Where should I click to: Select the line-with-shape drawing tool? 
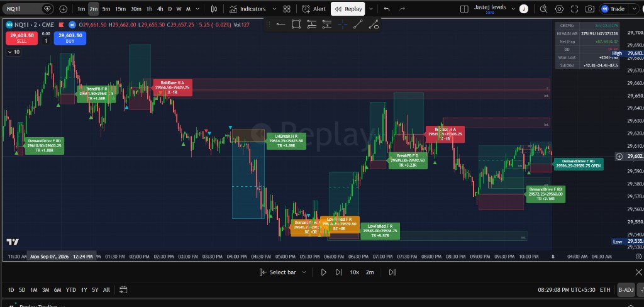click(374, 25)
